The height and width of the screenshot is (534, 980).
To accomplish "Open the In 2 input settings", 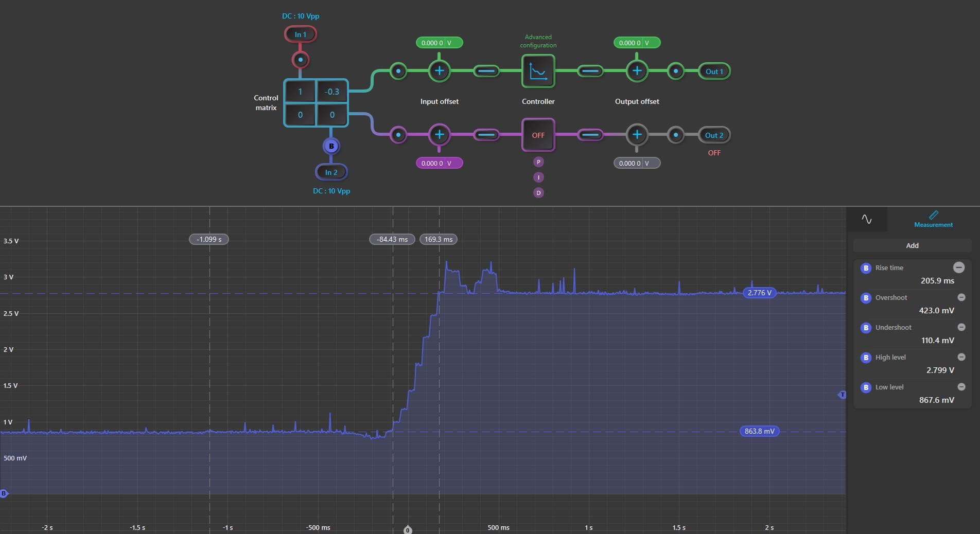I will (x=331, y=172).
